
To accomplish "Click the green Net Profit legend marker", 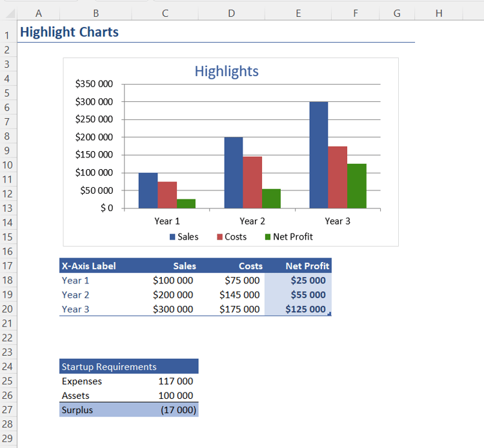I will 268,237.
